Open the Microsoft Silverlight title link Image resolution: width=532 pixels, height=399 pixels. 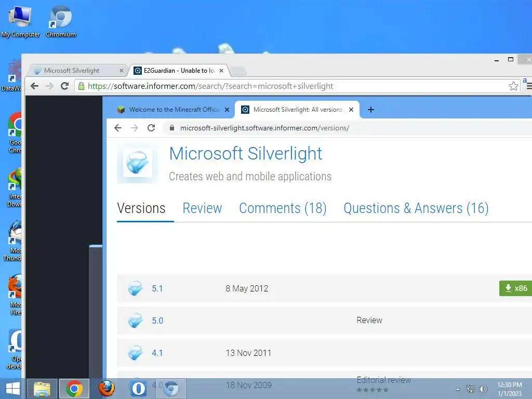pyautogui.click(x=246, y=153)
